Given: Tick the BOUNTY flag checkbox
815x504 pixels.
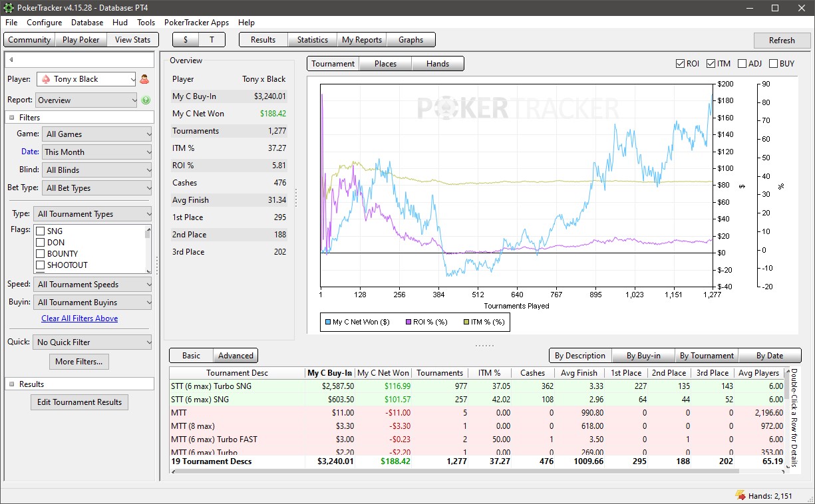Looking at the screenshot, I should pos(40,254).
